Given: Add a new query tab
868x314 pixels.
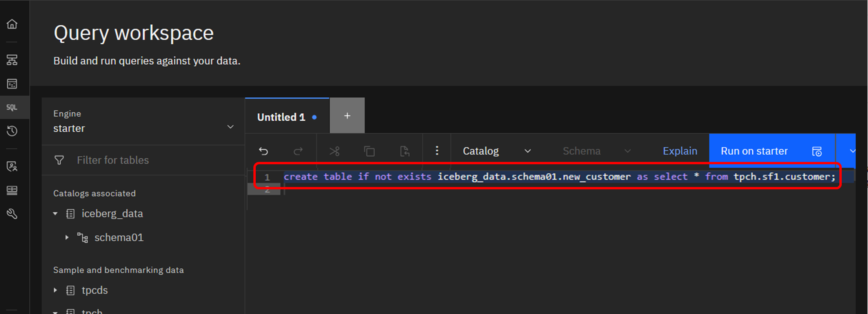Looking at the screenshot, I should coord(347,116).
